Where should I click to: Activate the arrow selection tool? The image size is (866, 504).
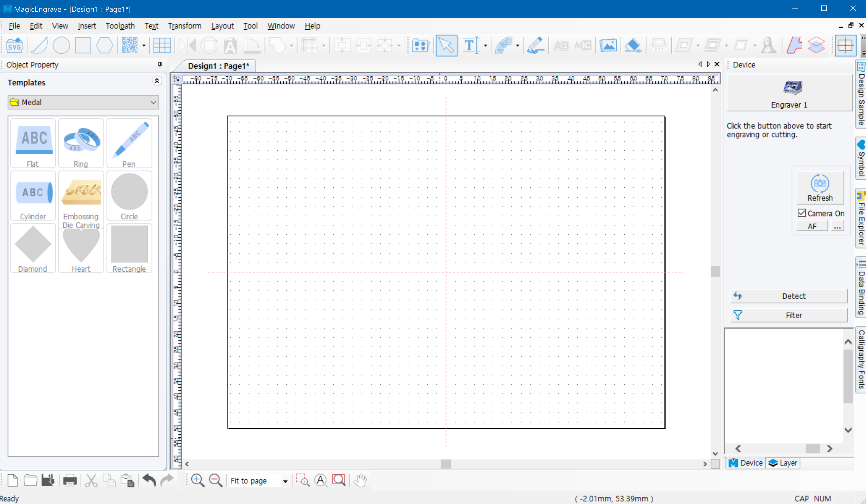[446, 45]
